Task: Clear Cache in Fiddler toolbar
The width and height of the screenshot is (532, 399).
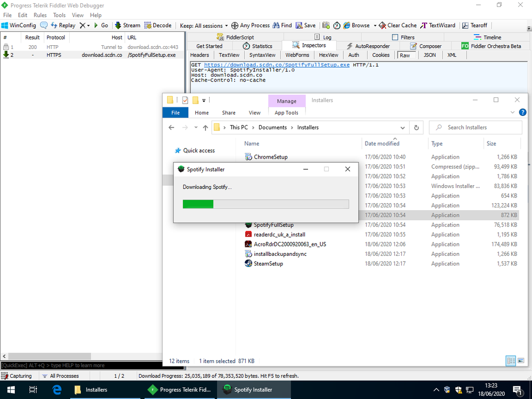Action: click(397, 26)
